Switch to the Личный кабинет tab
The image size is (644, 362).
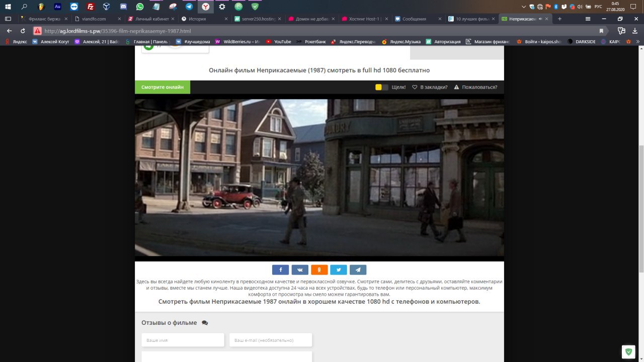[150, 19]
